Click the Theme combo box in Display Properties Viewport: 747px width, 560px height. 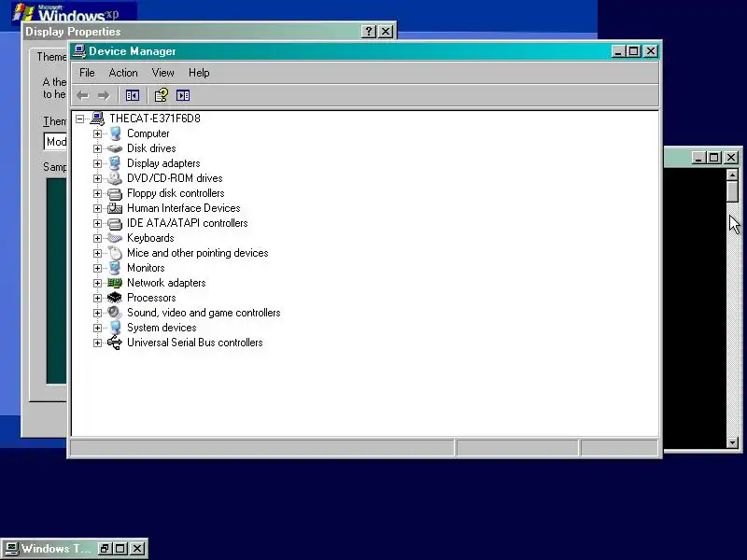click(x=56, y=142)
